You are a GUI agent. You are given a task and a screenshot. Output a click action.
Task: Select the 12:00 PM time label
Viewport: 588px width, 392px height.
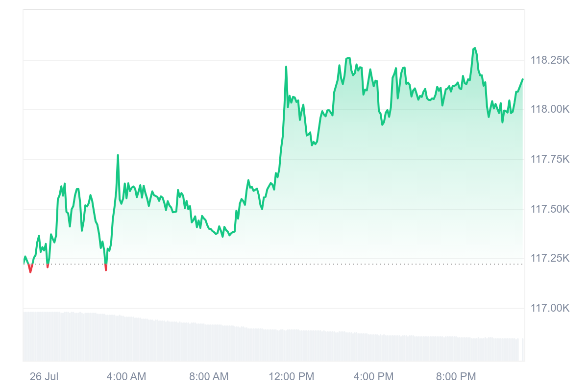(291, 376)
